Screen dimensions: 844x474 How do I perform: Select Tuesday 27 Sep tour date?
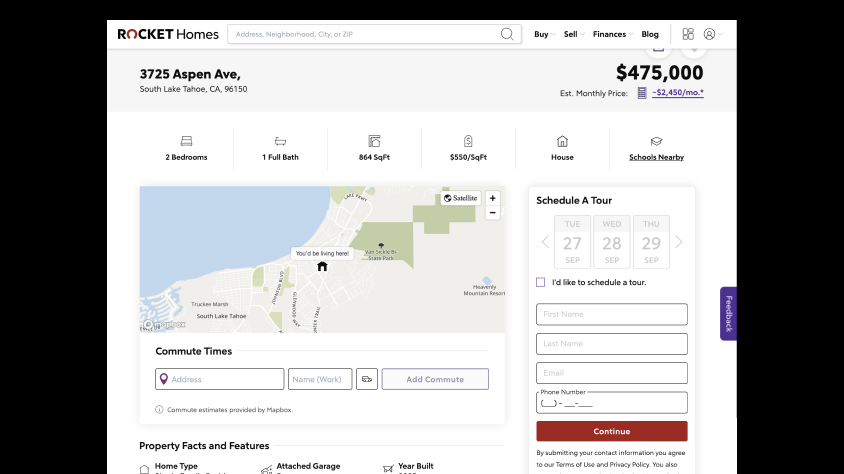point(572,242)
